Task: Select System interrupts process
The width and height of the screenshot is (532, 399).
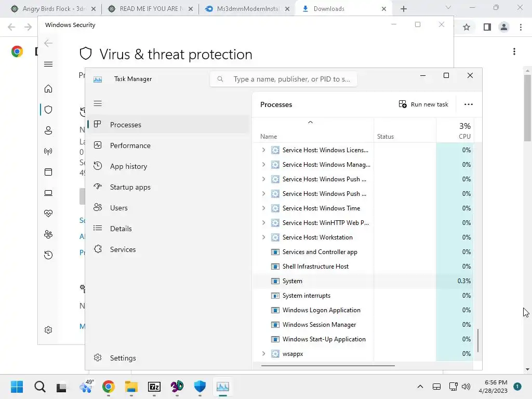Action: pos(363,296)
